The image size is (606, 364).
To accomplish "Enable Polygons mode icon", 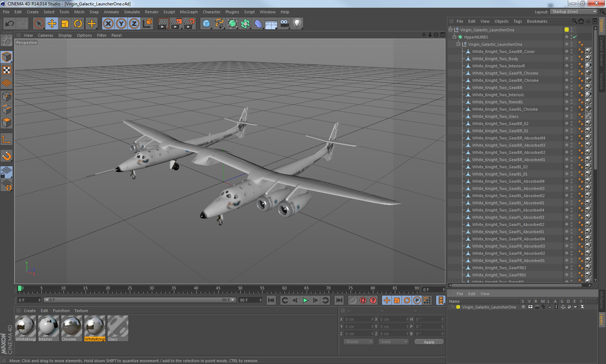I will pyautogui.click(x=7, y=123).
